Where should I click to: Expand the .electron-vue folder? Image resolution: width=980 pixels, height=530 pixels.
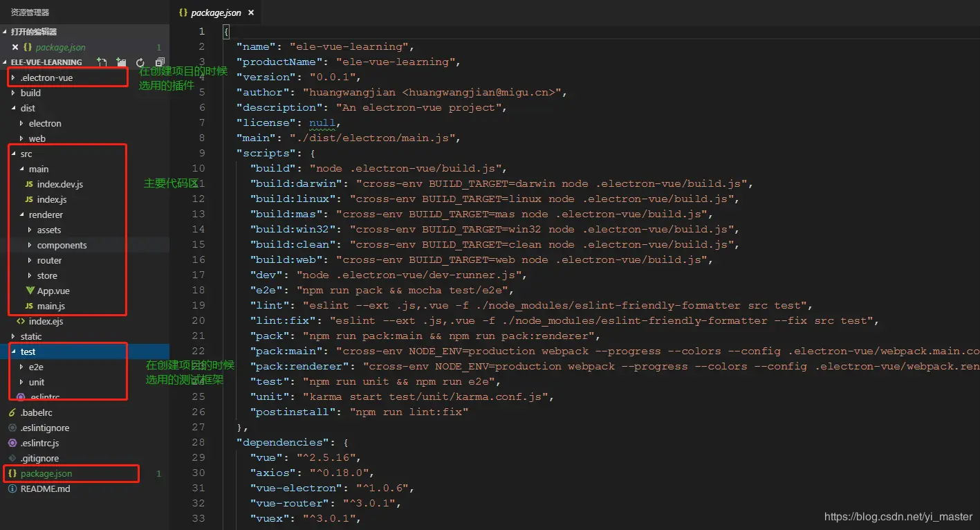coord(13,77)
